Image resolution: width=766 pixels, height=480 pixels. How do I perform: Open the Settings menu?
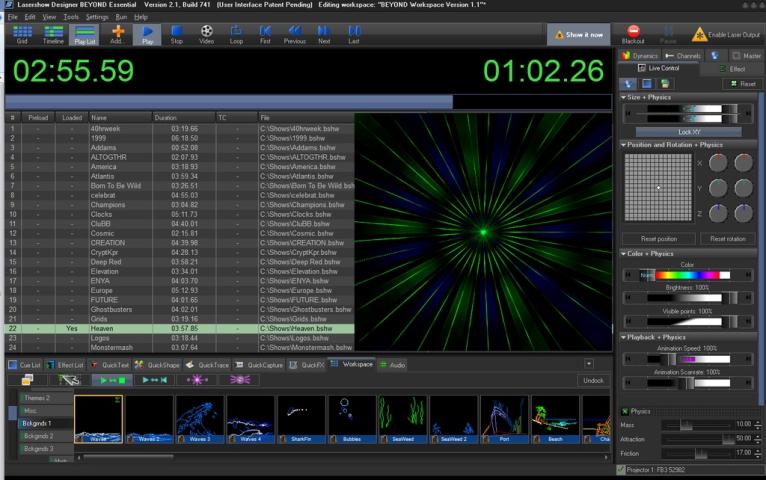point(97,17)
